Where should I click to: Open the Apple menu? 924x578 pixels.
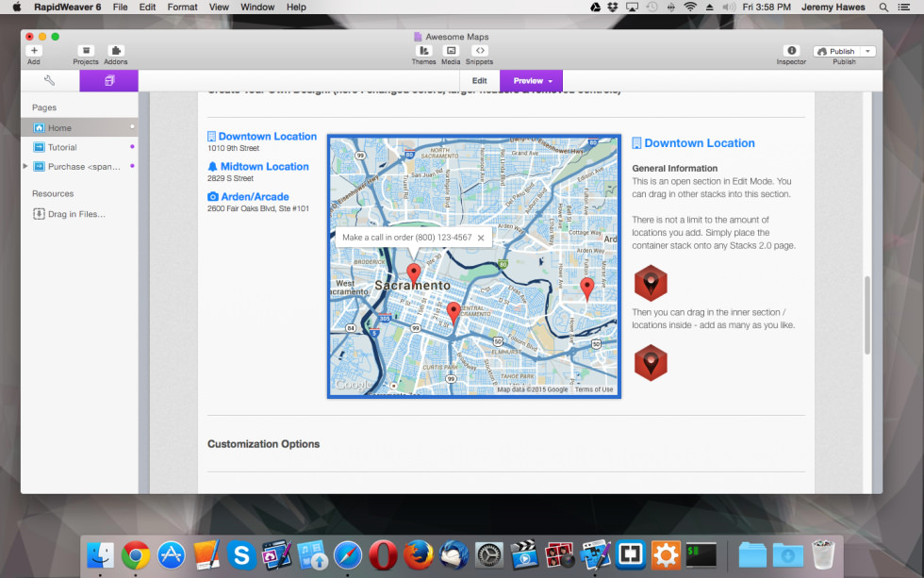click(16, 7)
